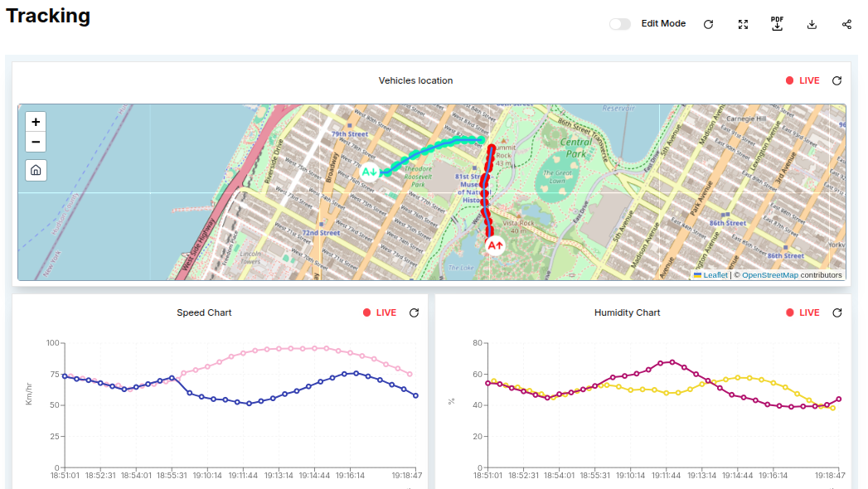Export dashboard with the PDF download icon
Viewport: 868px width, 489px height.
777,23
